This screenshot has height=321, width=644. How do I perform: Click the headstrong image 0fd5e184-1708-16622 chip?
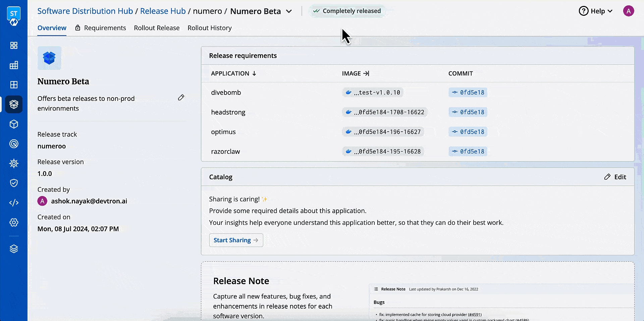point(385,112)
